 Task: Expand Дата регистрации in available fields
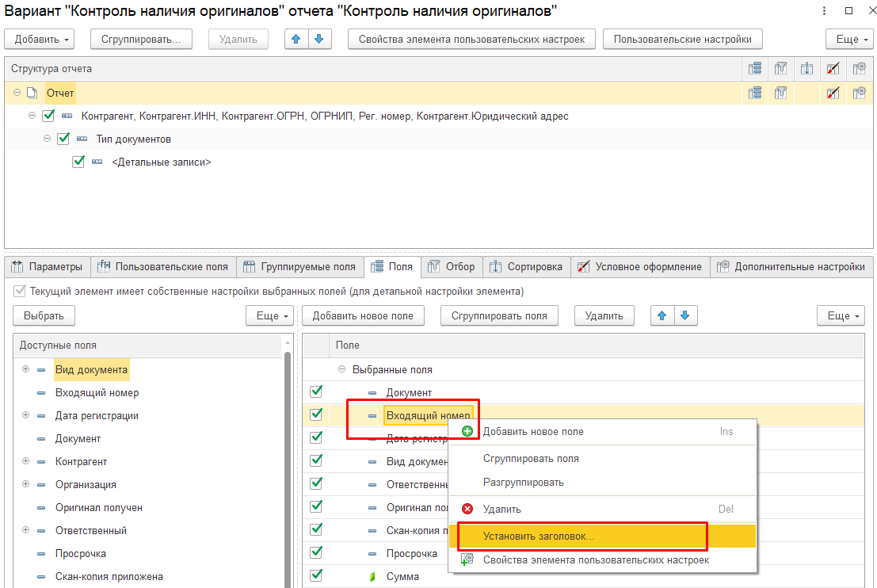(25, 415)
